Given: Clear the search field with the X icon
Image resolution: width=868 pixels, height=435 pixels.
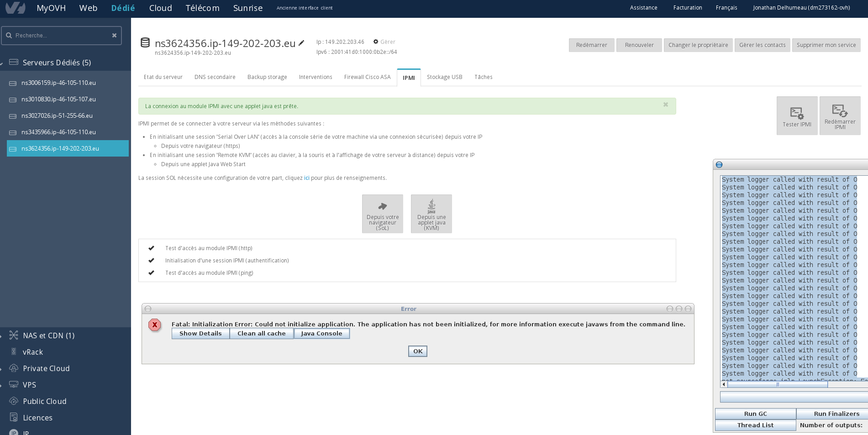Looking at the screenshot, I should pos(114,36).
